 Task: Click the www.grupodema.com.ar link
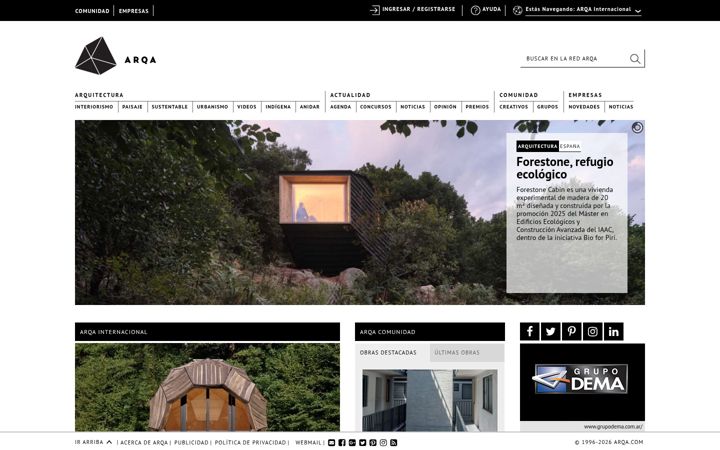[x=613, y=427]
